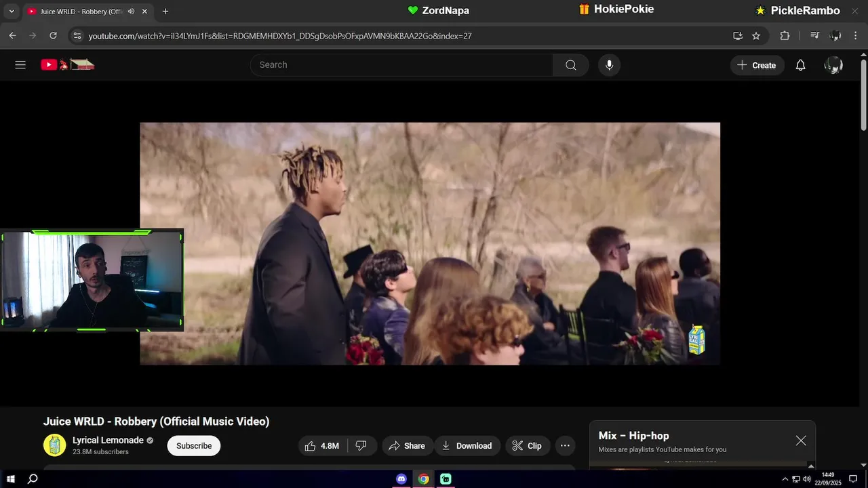
Task: Open the YouTube account avatar menu
Action: 833,65
